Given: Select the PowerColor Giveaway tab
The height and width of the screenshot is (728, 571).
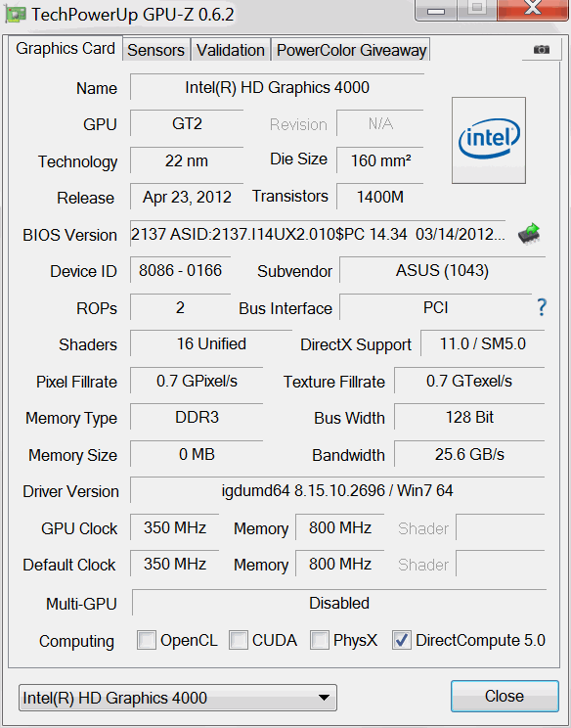Looking at the screenshot, I should [351, 50].
